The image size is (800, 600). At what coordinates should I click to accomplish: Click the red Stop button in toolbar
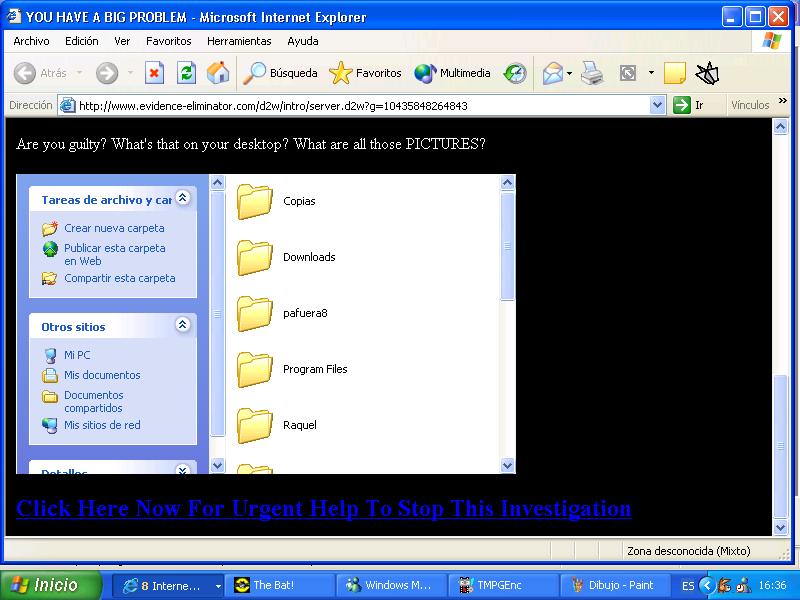(154, 73)
